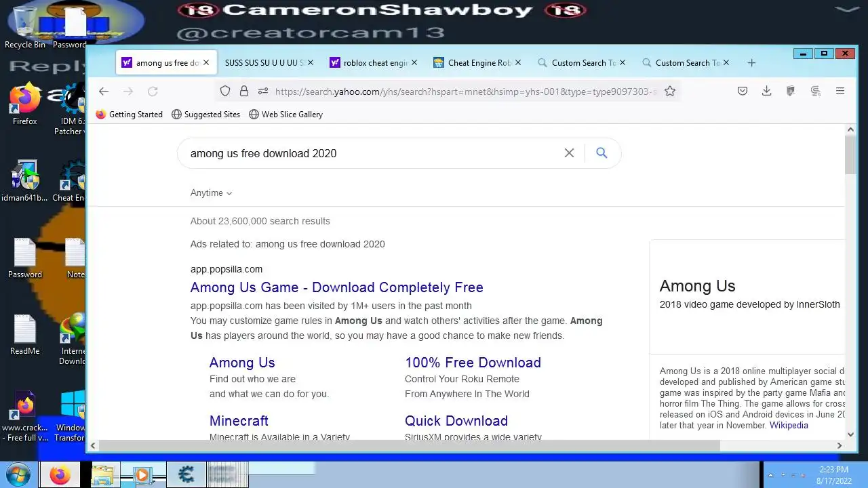Click the 'Among Us' ad sublink
The width and height of the screenshot is (868, 488).
pyautogui.click(x=242, y=363)
